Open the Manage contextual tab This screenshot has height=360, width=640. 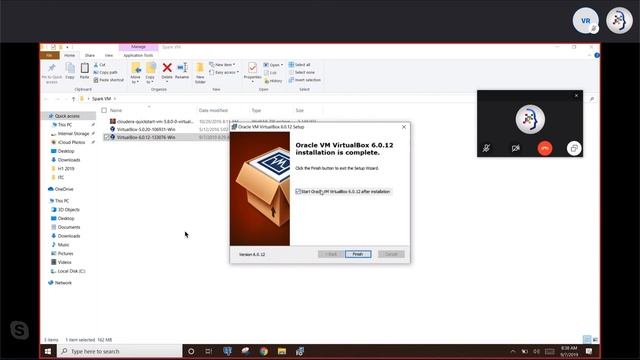point(138,47)
